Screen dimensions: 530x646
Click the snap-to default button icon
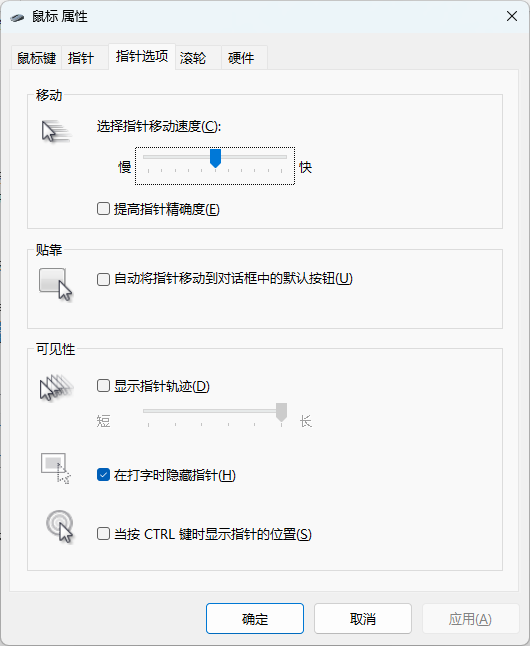point(56,285)
